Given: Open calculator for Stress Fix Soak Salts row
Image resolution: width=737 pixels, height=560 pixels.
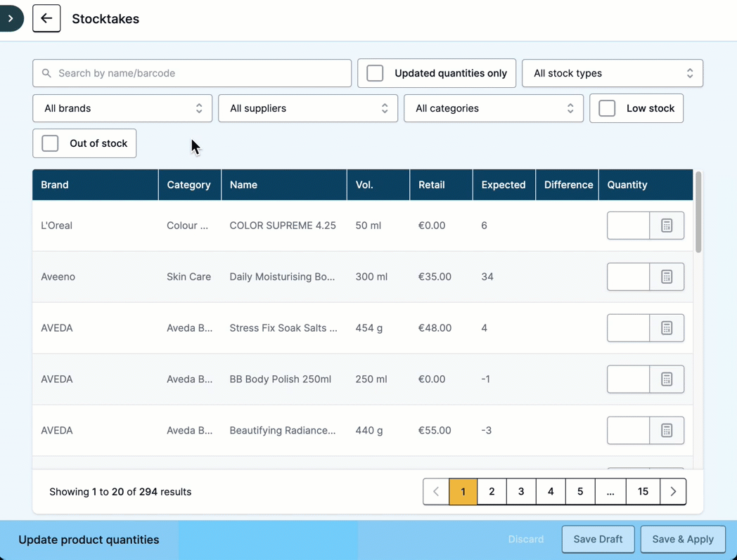Looking at the screenshot, I should pyautogui.click(x=667, y=328).
